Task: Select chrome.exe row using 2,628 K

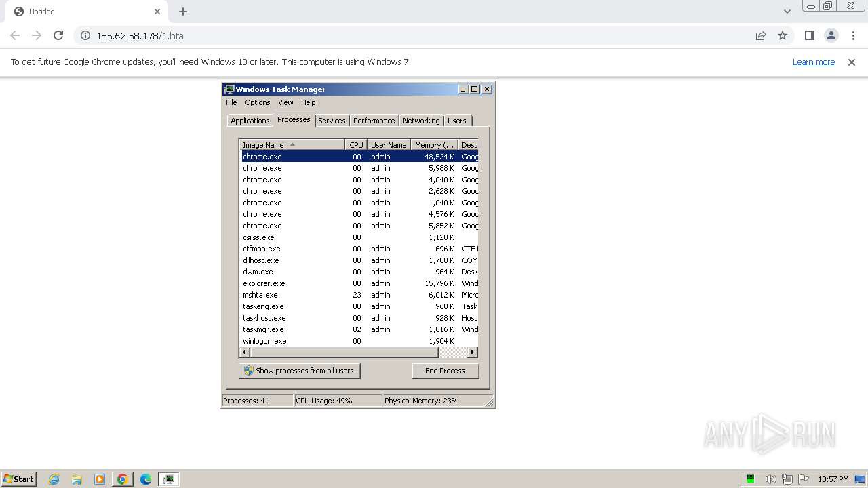Action: 359,191
